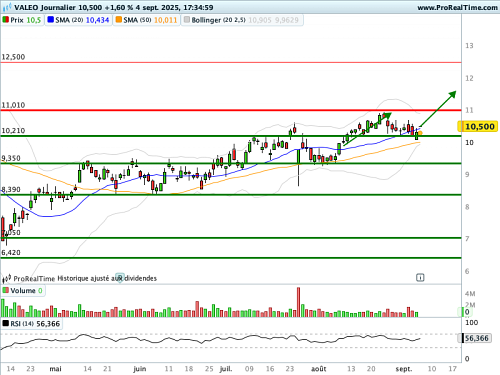
Task: Click the 13 price axis label
Action: pos(469,46)
